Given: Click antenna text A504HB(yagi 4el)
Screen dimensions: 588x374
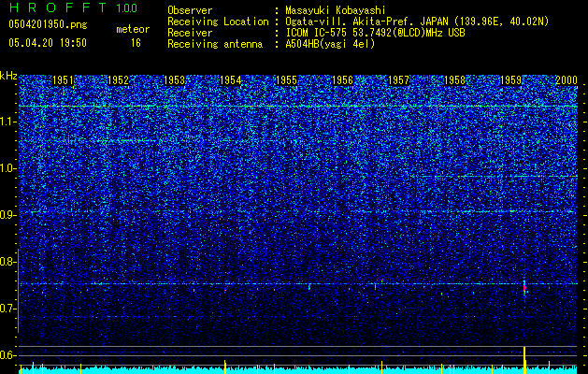Looking at the screenshot, I should [x=330, y=44].
